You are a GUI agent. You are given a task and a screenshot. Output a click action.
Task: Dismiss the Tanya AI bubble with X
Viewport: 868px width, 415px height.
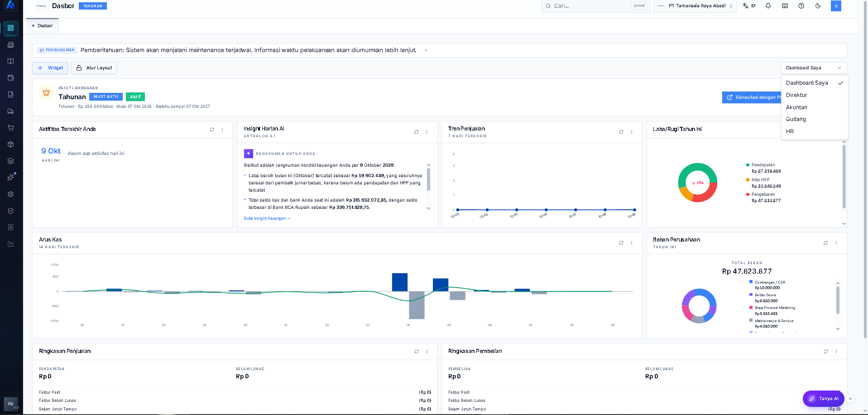pos(850,399)
